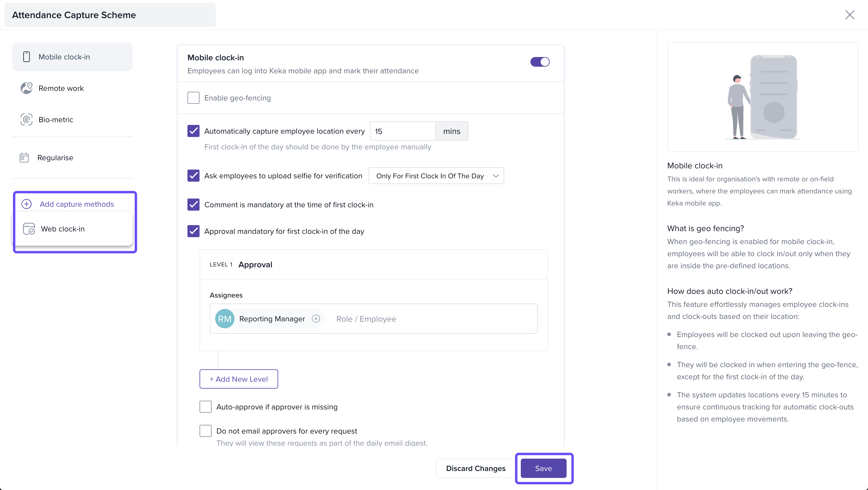Viewport: 868px width, 490px height.
Task: Click the plus circle Add capture icon
Action: 26,204
